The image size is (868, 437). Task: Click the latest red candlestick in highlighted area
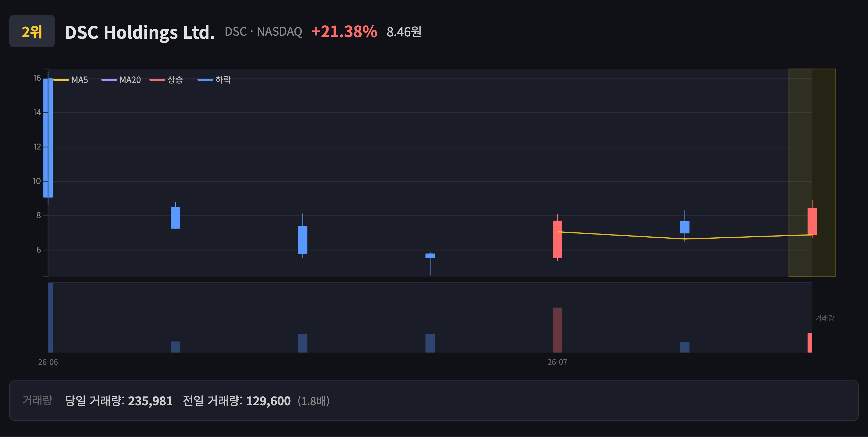812,221
